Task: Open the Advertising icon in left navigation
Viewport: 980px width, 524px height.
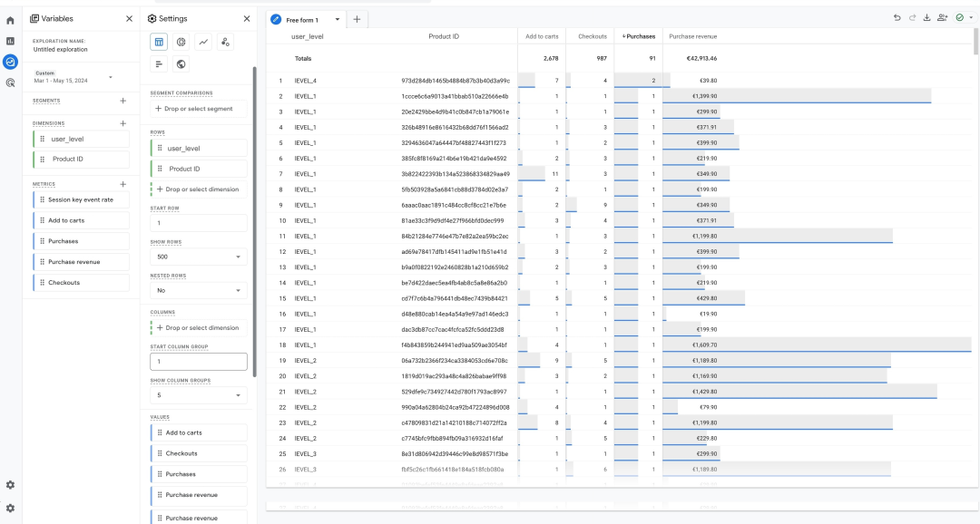Action: pyautogui.click(x=10, y=82)
